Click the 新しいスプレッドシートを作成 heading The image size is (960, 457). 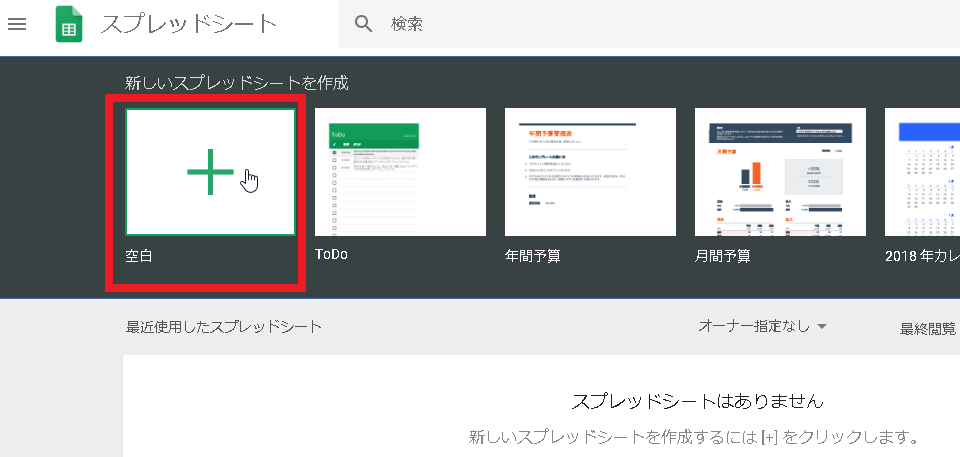tap(237, 83)
